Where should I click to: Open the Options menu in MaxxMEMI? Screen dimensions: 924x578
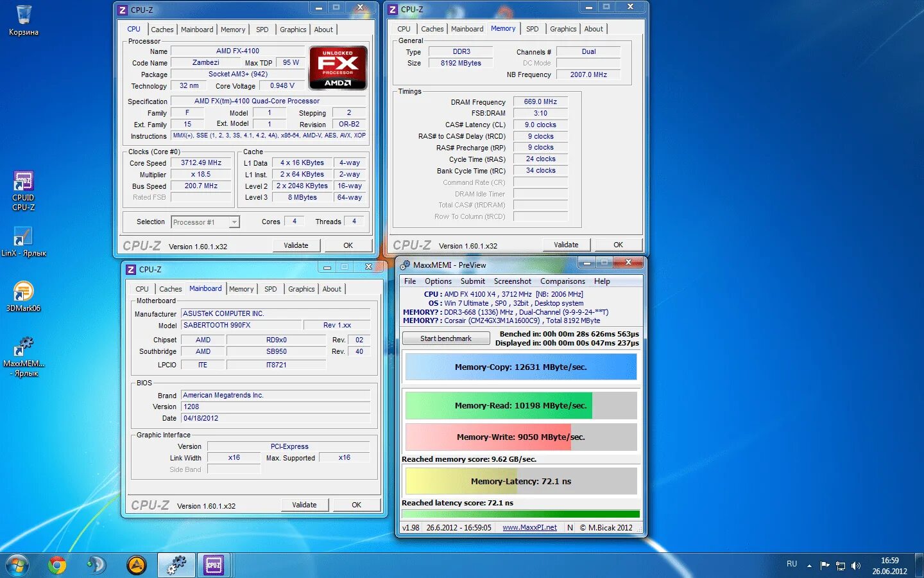point(438,281)
